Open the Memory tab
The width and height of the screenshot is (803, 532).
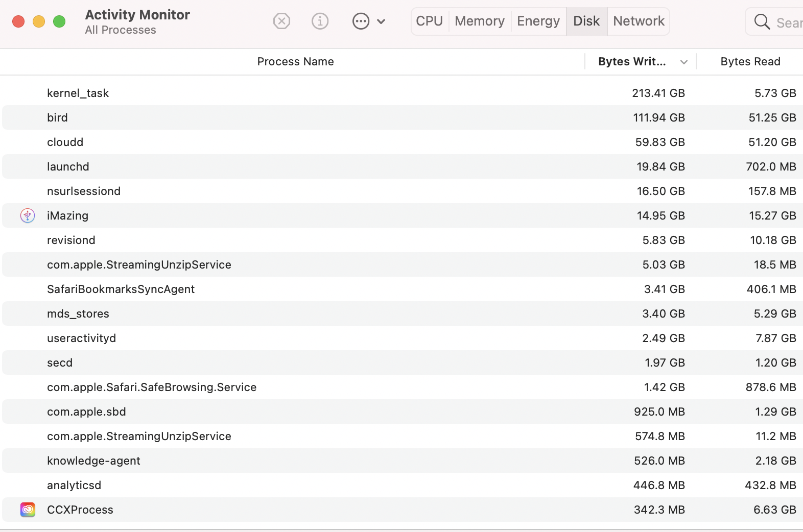(x=479, y=21)
